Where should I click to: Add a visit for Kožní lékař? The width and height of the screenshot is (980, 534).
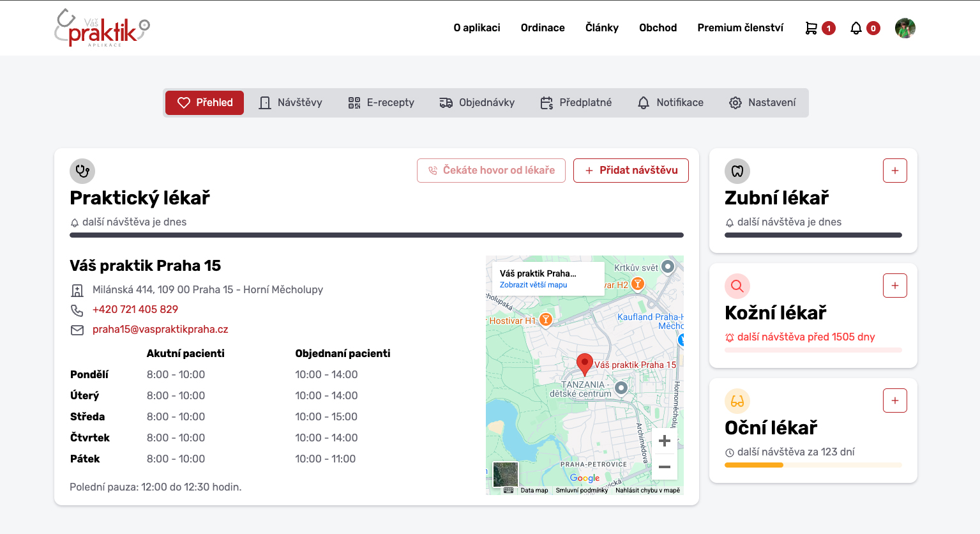[x=894, y=286]
